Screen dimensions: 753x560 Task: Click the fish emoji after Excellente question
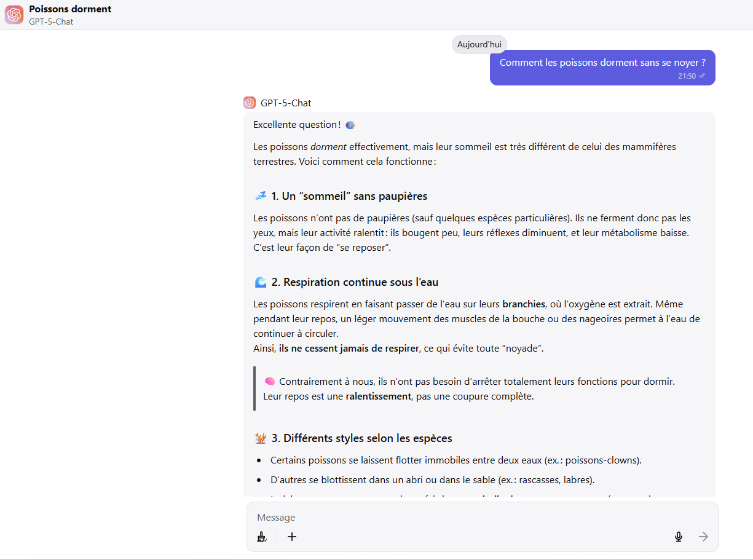350,125
